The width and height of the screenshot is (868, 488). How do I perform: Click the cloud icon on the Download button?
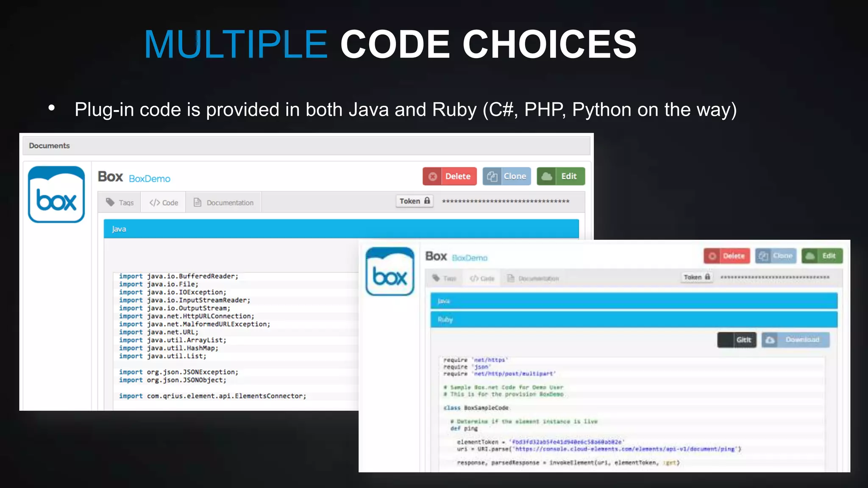coord(770,340)
